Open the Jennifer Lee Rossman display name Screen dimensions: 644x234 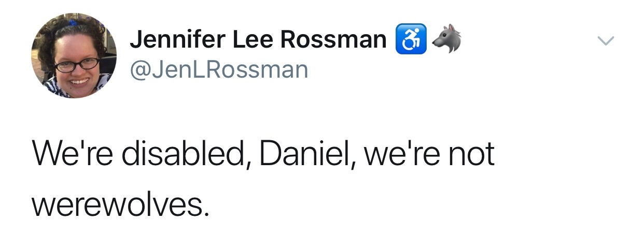coord(258,40)
